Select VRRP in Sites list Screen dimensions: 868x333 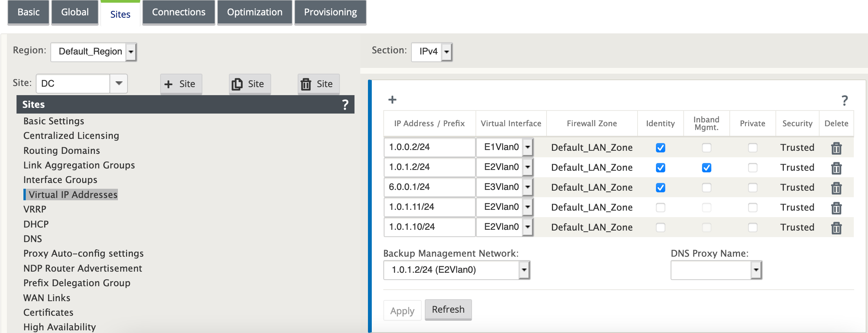click(x=35, y=209)
